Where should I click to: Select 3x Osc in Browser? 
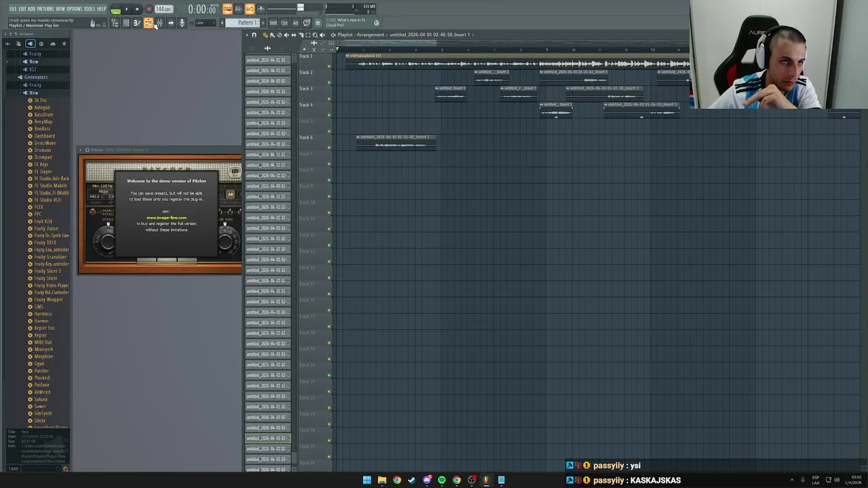[x=40, y=100]
